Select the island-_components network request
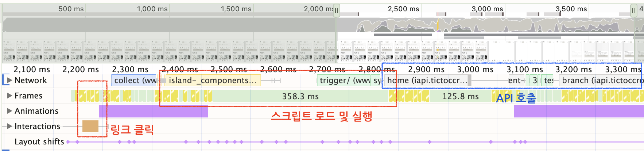The height and width of the screenshot is (151, 644). pyautogui.click(x=213, y=80)
